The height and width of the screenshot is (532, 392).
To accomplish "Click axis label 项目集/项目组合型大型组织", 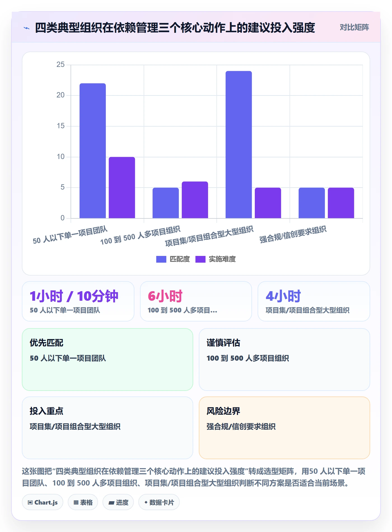I will [x=209, y=236].
